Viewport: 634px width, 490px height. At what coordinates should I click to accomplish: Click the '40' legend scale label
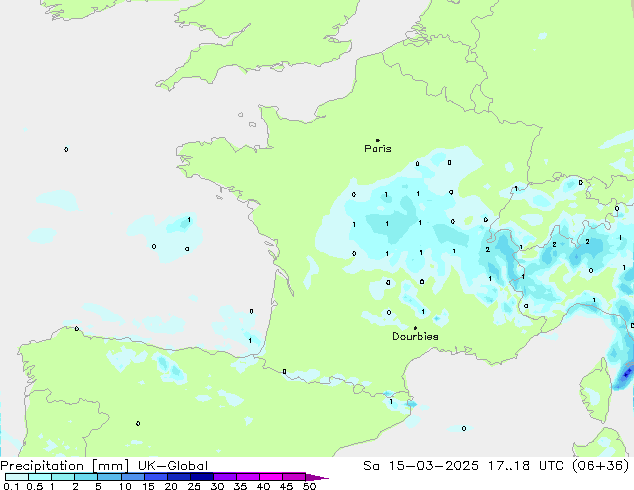click(x=263, y=486)
